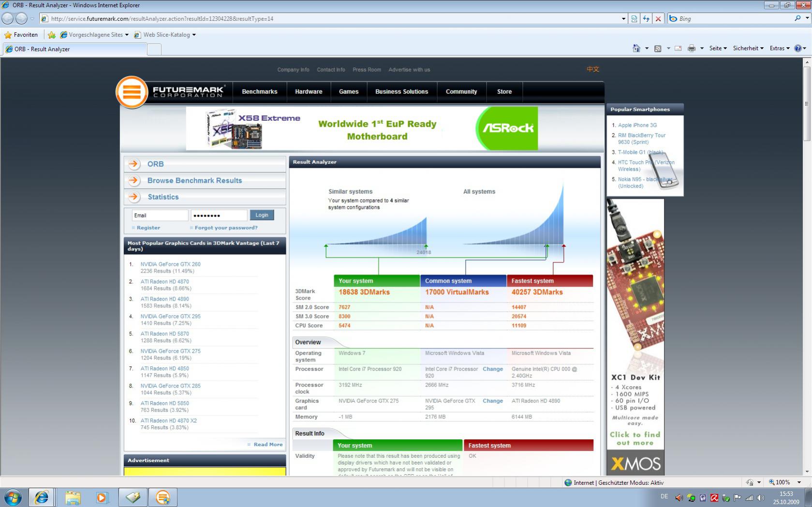Click the Browse Benchmark Results link
This screenshot has height=507, width=812.
(x=194, y=180)
